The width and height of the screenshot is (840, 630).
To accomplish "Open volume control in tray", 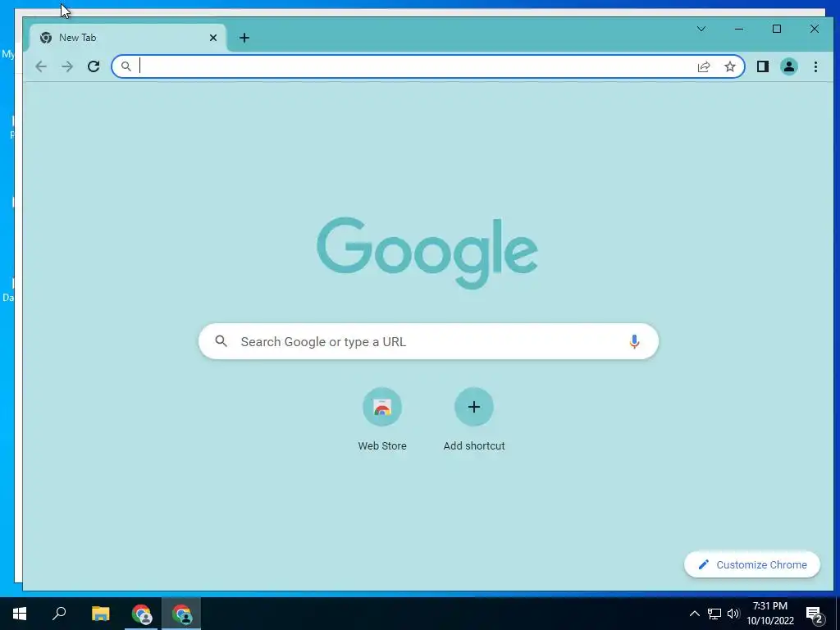I will pyautogui.click(x=733, y=614).
